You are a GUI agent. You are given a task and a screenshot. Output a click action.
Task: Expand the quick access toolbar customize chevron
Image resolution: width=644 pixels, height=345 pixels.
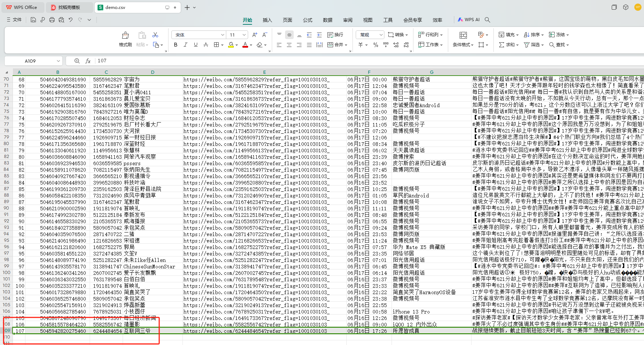point(89,20)
